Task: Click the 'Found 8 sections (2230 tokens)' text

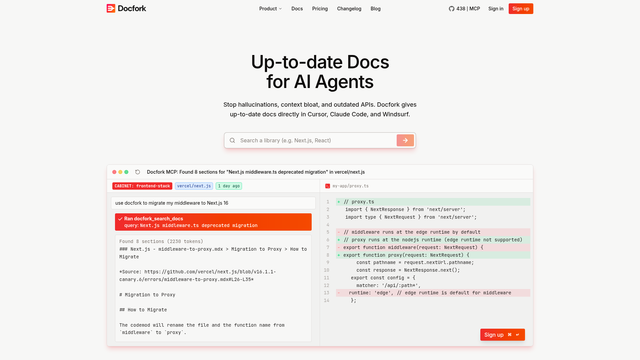Action: 161,242
